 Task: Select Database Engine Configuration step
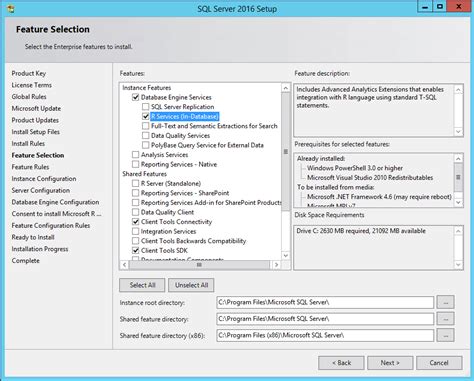(x=55, y=202)
